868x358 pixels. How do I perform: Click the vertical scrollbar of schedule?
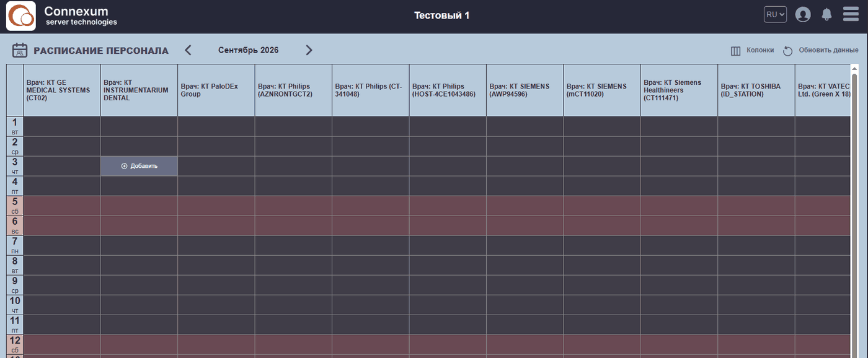click(x=854, y=211)
